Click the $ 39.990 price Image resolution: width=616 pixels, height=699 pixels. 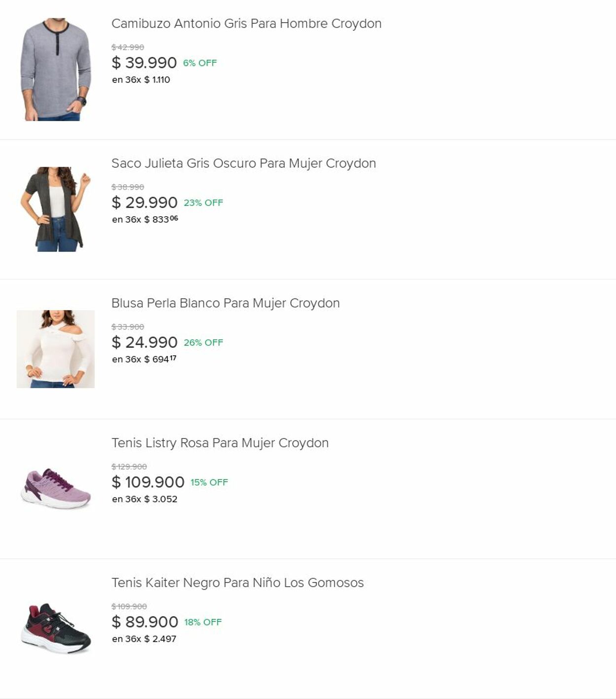(x=144, y=63)
